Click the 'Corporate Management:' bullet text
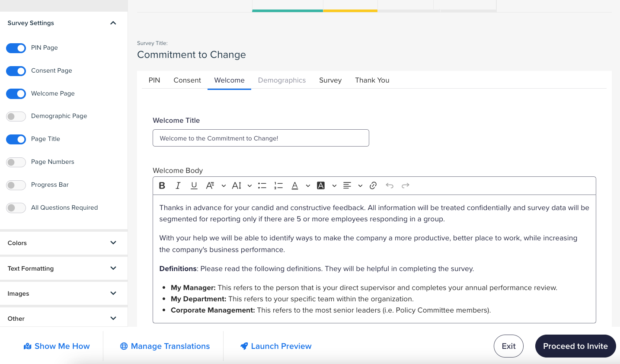Image resolution: width=620 pixels, height=364 pixels. pos(213,310)
